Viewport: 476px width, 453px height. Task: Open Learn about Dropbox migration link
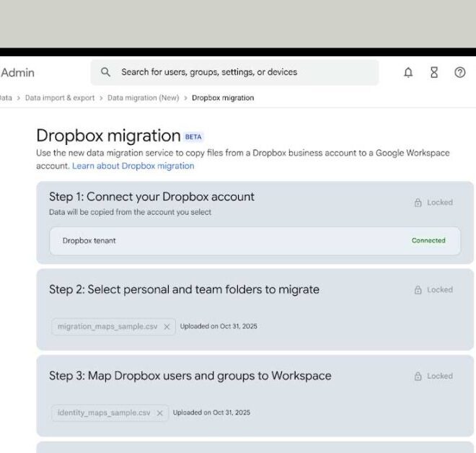133,166
